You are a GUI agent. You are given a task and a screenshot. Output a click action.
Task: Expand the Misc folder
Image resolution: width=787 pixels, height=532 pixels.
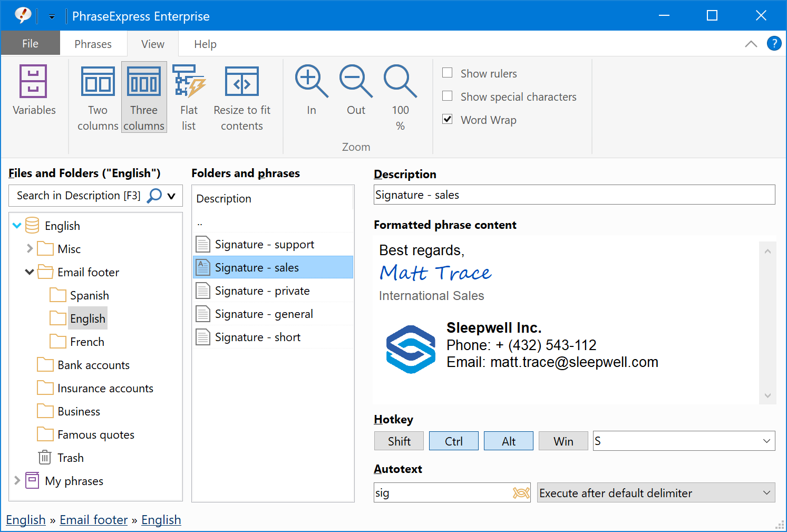click(x=30, y=248)
